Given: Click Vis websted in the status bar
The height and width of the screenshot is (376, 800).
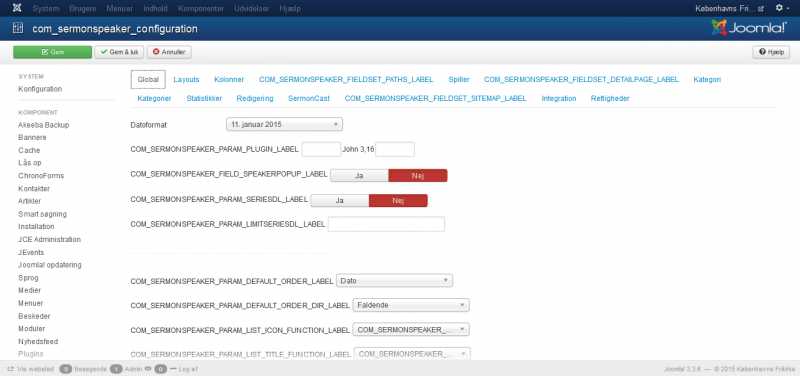Looking at the screenshot, I should point(31,368).
